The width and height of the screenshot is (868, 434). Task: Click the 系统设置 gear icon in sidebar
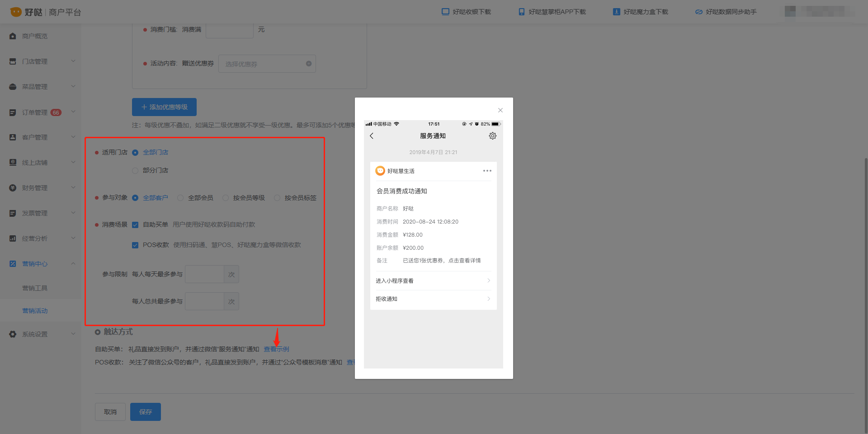tap(13, 334)
